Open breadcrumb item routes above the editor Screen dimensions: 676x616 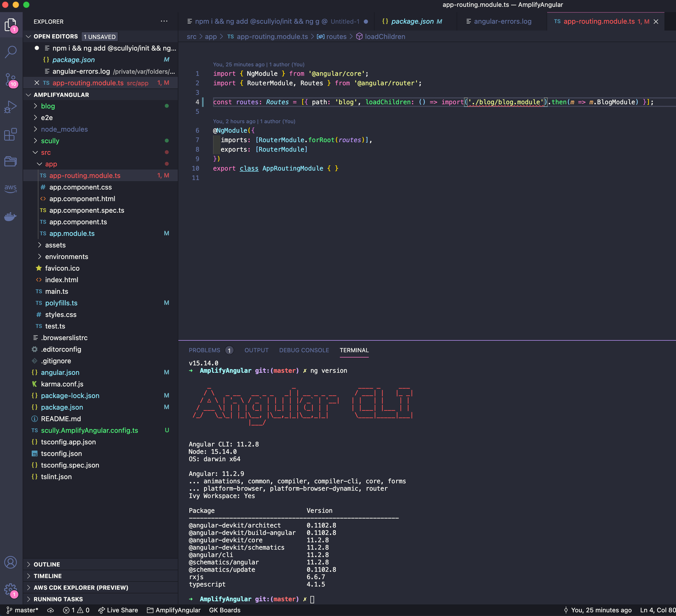(x=336, y=37)
